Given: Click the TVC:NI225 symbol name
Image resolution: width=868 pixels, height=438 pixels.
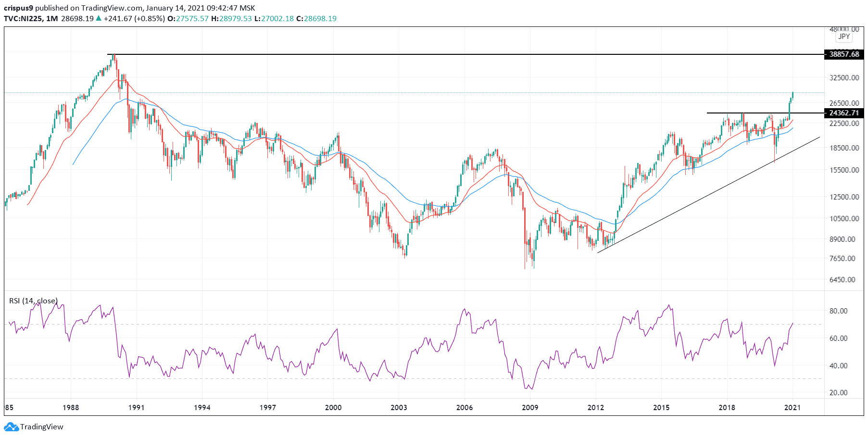Looking at the screenshot, I should [23, 19].
